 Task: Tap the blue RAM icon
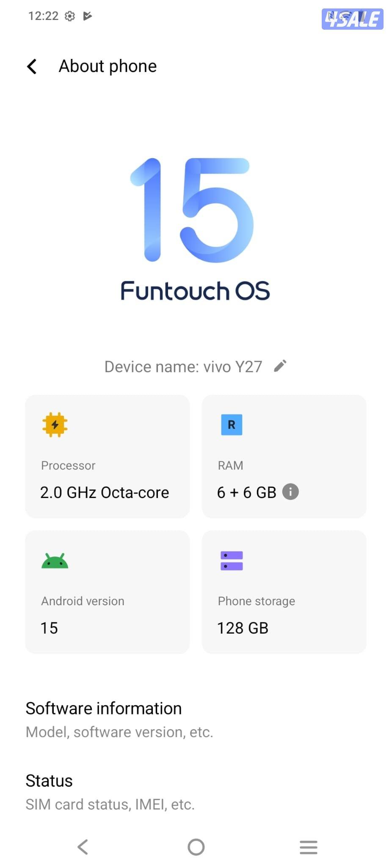click(231, 425)
